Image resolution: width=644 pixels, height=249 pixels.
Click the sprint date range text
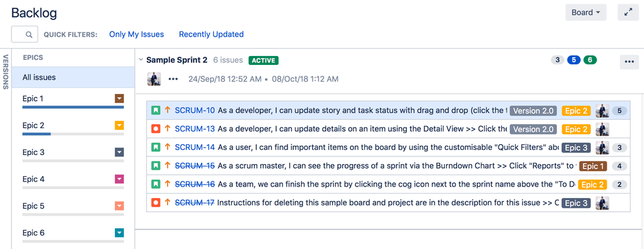point(263,78)
